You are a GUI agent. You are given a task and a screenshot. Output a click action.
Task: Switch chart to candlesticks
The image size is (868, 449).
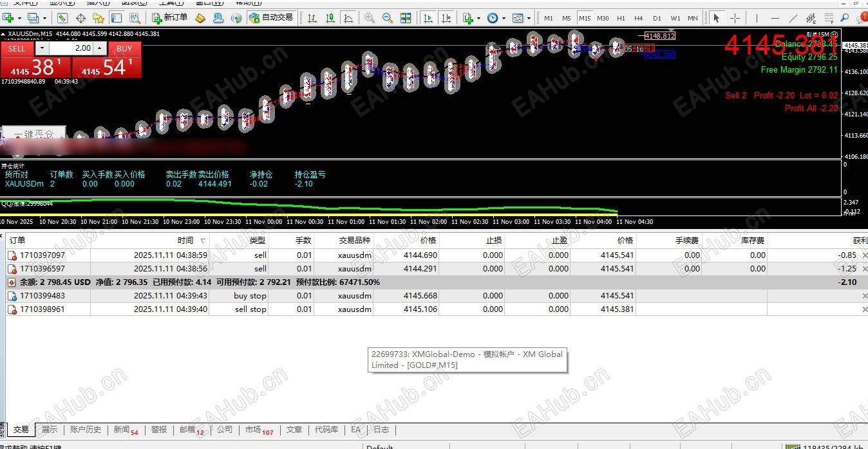point(330,18)
